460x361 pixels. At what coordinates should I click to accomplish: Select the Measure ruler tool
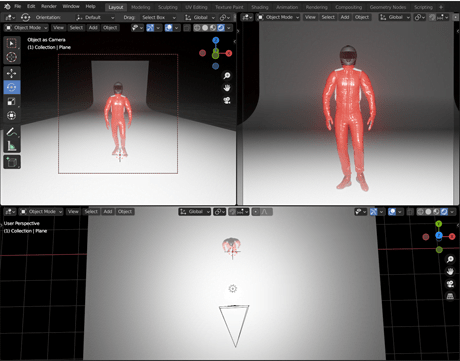click(12, 146)
